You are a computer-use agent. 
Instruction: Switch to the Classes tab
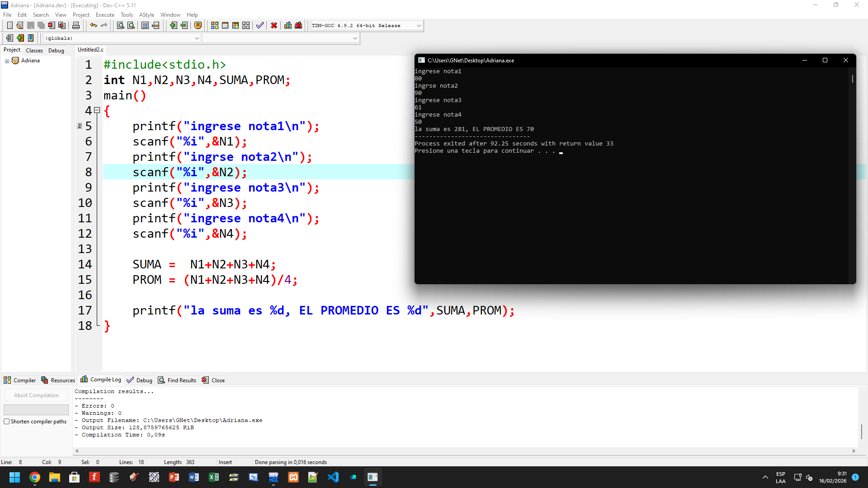(34, 51)
